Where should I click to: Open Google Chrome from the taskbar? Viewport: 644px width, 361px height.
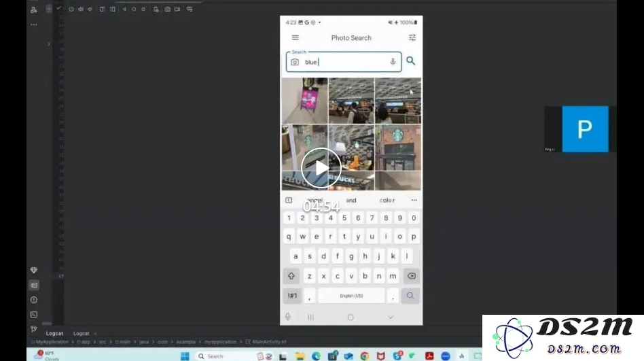[x=365, y=356]
